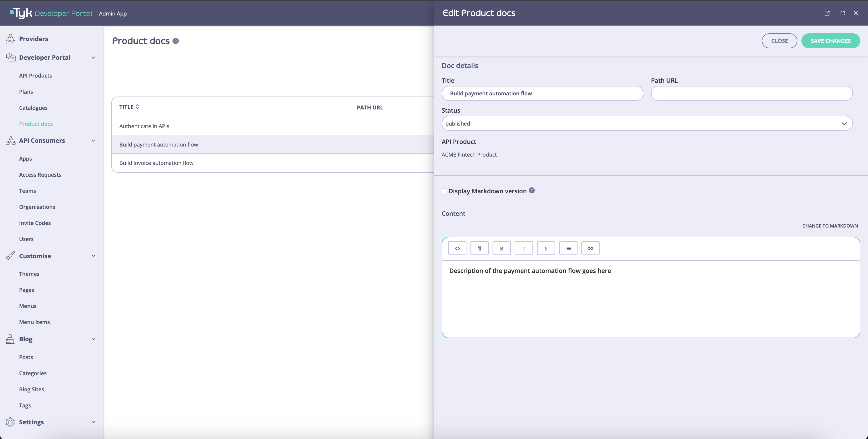868x439 pixels.
Task: Save changes to the product doc
Action: pyautogui.click(x=831, y=41)
